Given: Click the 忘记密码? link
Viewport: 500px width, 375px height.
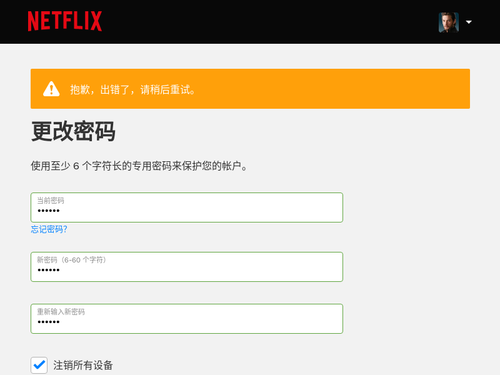Looking at the screenshot, I should (49, 229).
